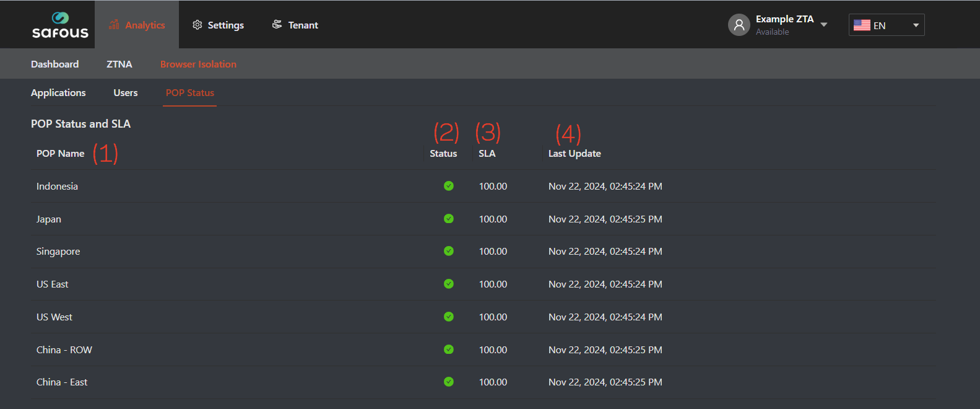Image resolution: width=980 pixels, height=409 pixels.
Task: Sort by SLA column header
Action: click(487, 153)
